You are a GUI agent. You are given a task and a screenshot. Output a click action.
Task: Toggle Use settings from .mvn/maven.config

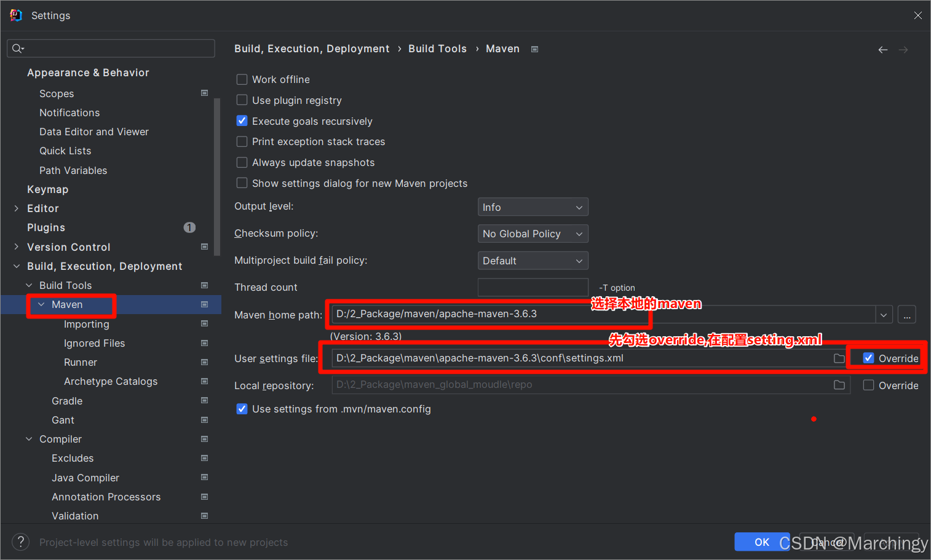coord(242,409)
